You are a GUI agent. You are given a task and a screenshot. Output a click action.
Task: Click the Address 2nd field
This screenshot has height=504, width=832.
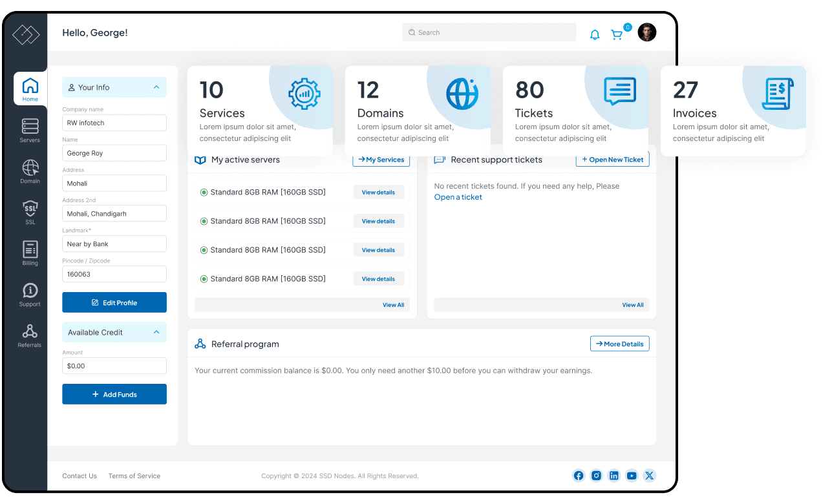coord(114,214)
